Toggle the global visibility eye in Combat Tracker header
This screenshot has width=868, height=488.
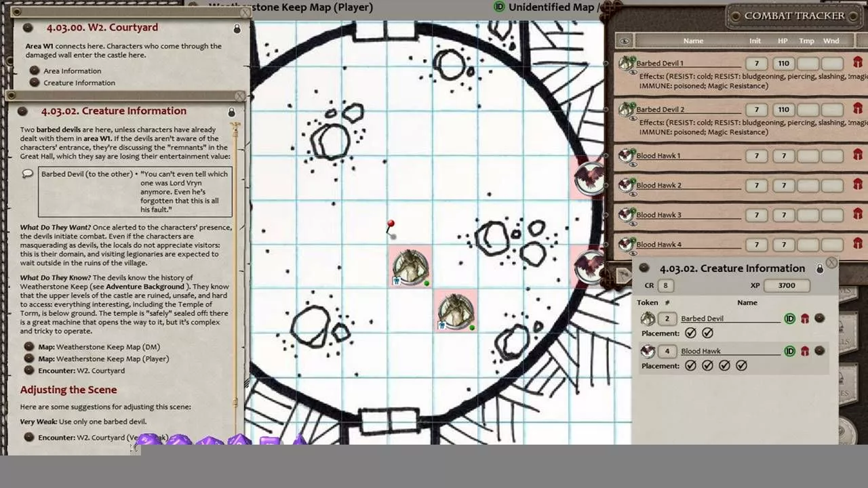(624, 41)
